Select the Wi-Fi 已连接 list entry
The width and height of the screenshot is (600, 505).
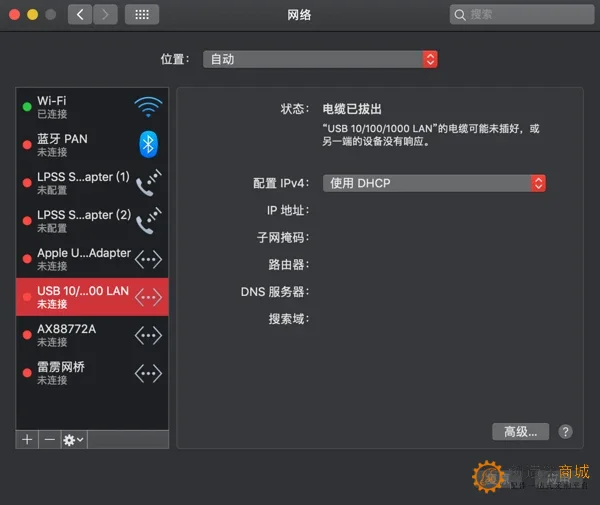92,107
